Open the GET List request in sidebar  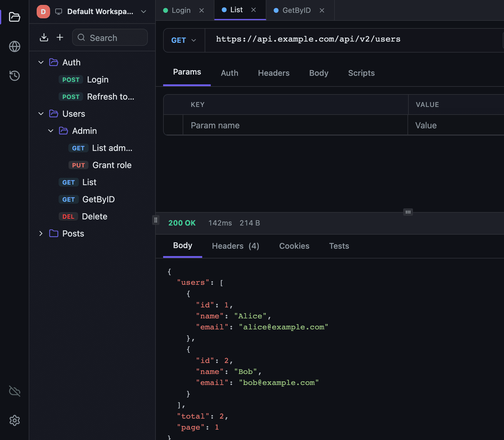(92, 182)
